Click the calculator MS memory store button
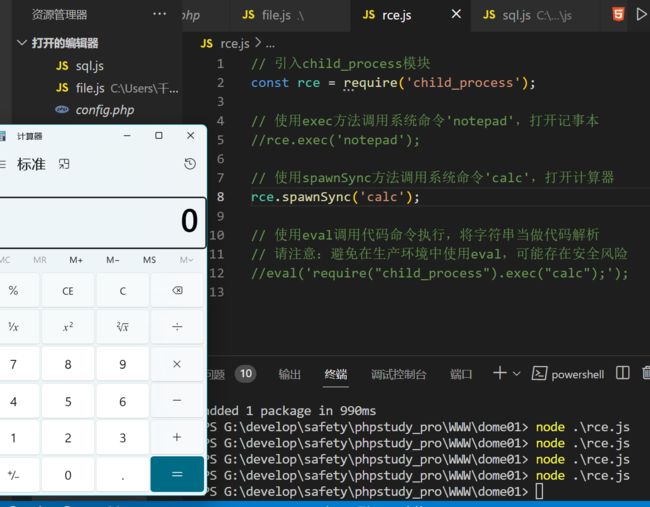650x507 pixels. pyautogui.click(x=149, y=260)
